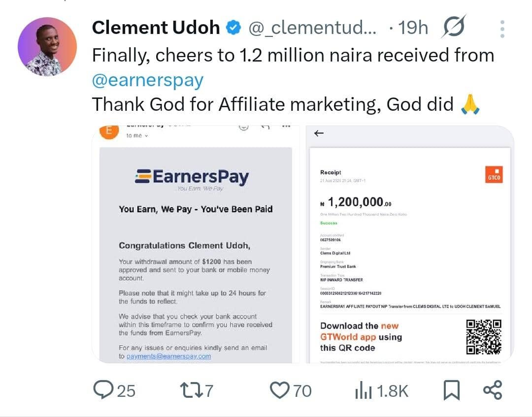Like the tweet with heart icon
Image resolution: width=532 pixels, height=417 pixels.
[279, 390]
